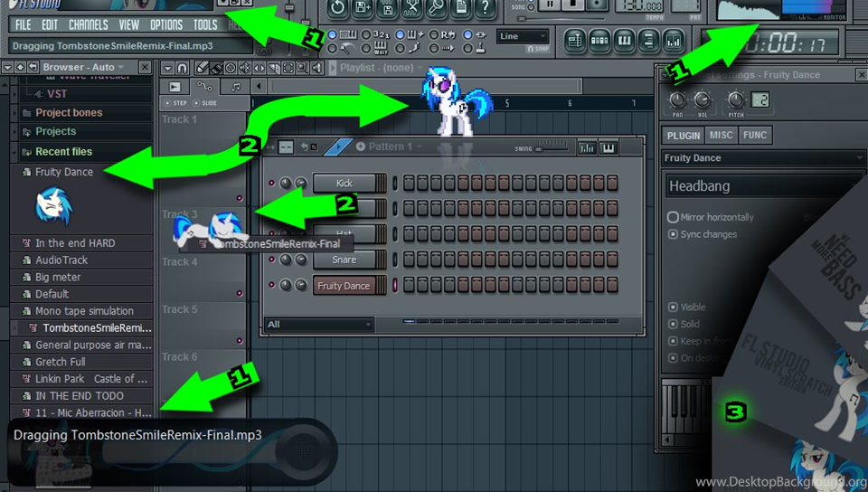Toggle the countdown 3-2-1 before recording option

coord(366,34)
